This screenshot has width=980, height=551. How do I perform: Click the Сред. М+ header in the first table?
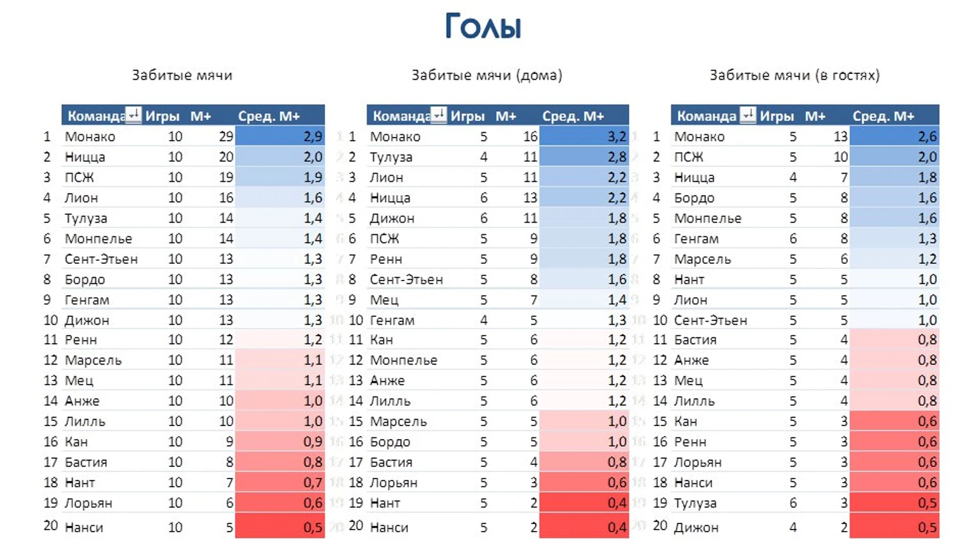tap(268, 116)
